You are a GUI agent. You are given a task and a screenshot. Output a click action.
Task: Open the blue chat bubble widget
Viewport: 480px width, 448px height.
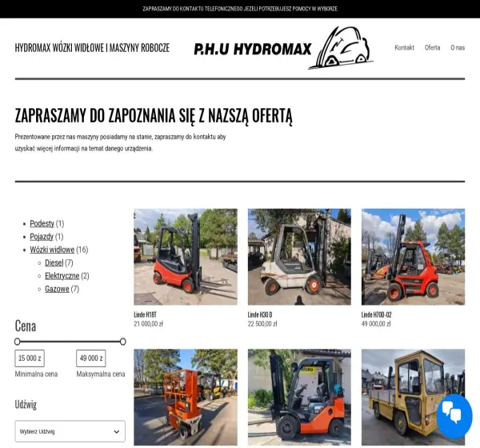[454, 416]
